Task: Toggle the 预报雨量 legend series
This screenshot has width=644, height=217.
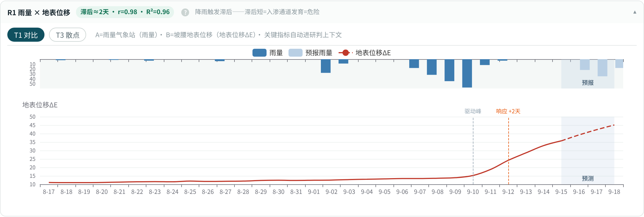Action: pyautogui.click(x=310, y=53)
